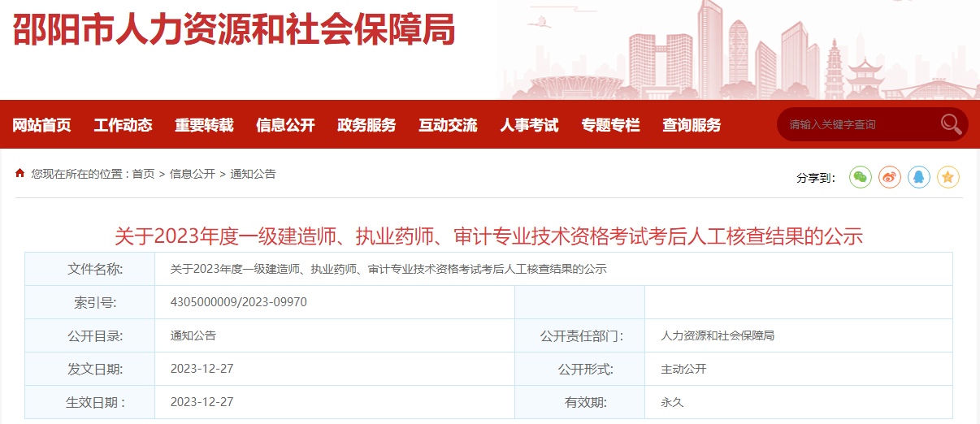The image size is (980, 424).
Task: Share the page via the WeChat icon
Action: coord(861,177)
